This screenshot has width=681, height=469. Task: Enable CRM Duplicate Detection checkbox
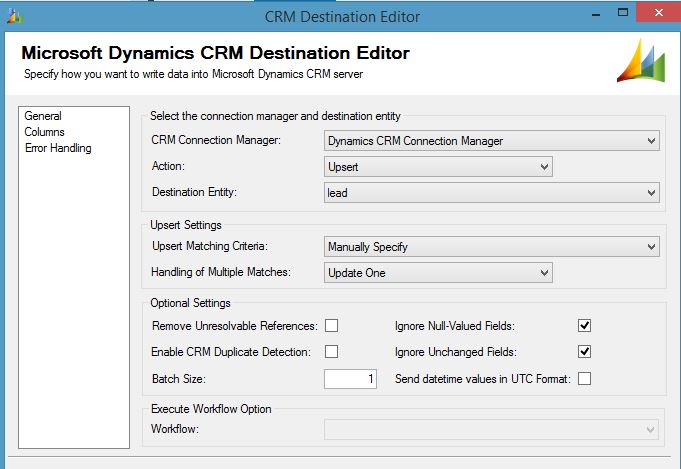pos(331,352)
